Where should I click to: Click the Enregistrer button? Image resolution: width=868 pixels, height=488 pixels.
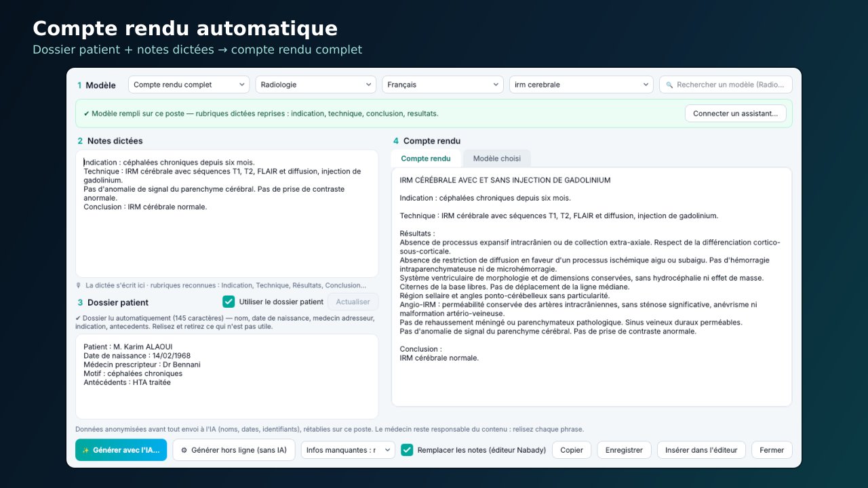click(625, 450)
